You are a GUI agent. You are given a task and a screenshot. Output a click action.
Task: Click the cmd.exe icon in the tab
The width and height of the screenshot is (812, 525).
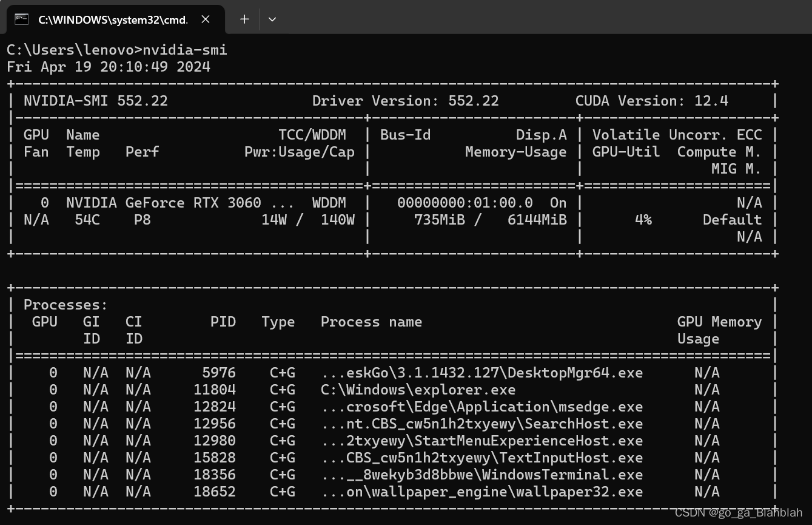21,19
